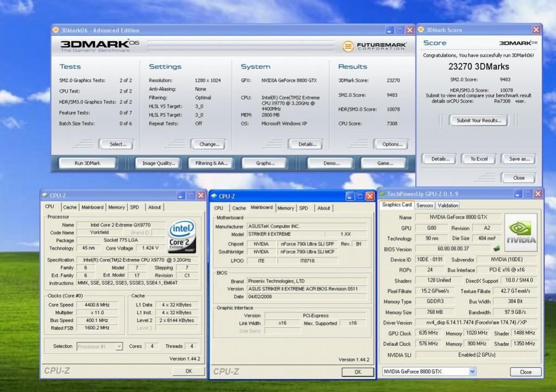This screenshot has width=556, height=392.
Task: Click Details in 3DMark Score window
Action: tap(440, 159)
